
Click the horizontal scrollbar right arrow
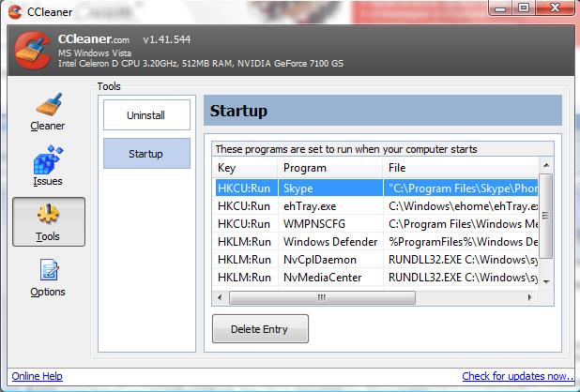point(529,297)
